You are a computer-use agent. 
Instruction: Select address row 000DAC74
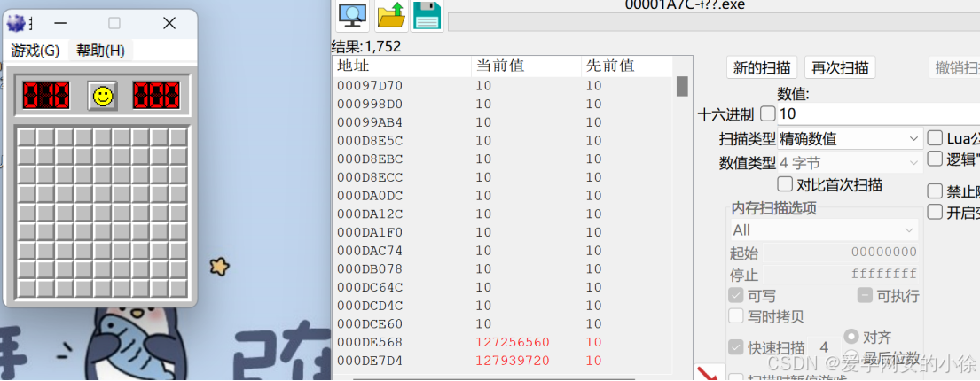point(503,251)
